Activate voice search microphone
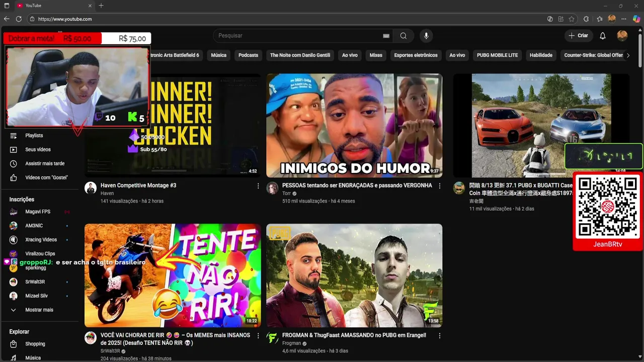The height and width of the screenshot is (362, 644). tap(426, 36)
